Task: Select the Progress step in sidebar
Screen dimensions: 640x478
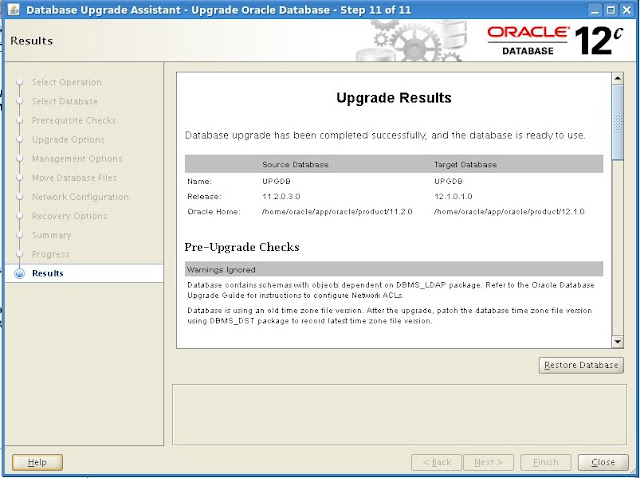Action: (x=51, y=254)
